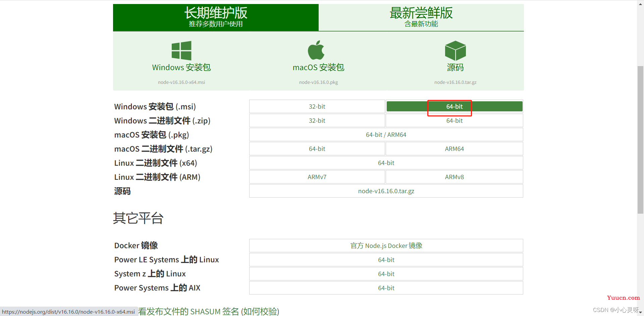The height and width of the screenshot is (316, 644).
Task: Download Windows .zip binary 64-bit
Action: point(454,120)
